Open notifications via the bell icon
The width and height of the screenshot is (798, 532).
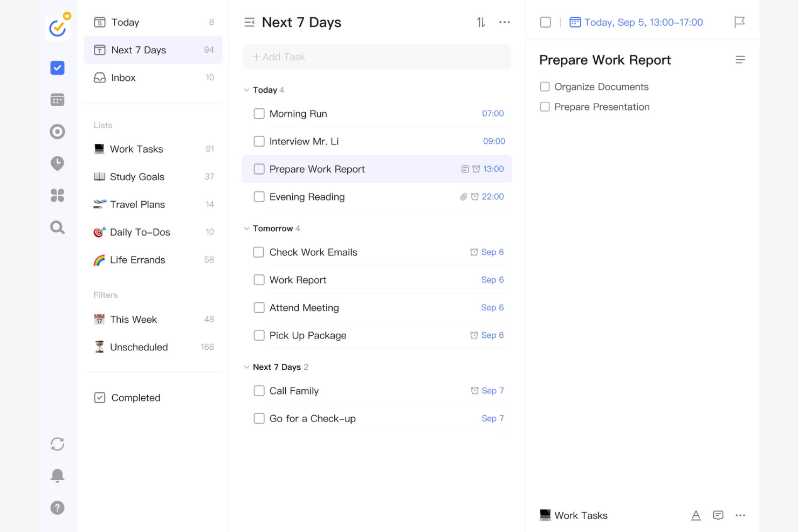[57, 475]
